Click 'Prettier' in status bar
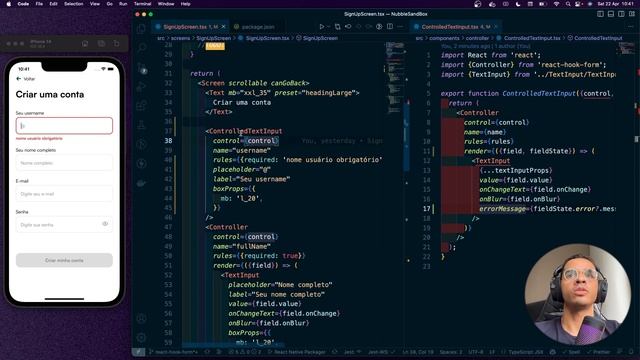Image resolution: width=640 pixels, height=360 pixels. click(598, 352)
